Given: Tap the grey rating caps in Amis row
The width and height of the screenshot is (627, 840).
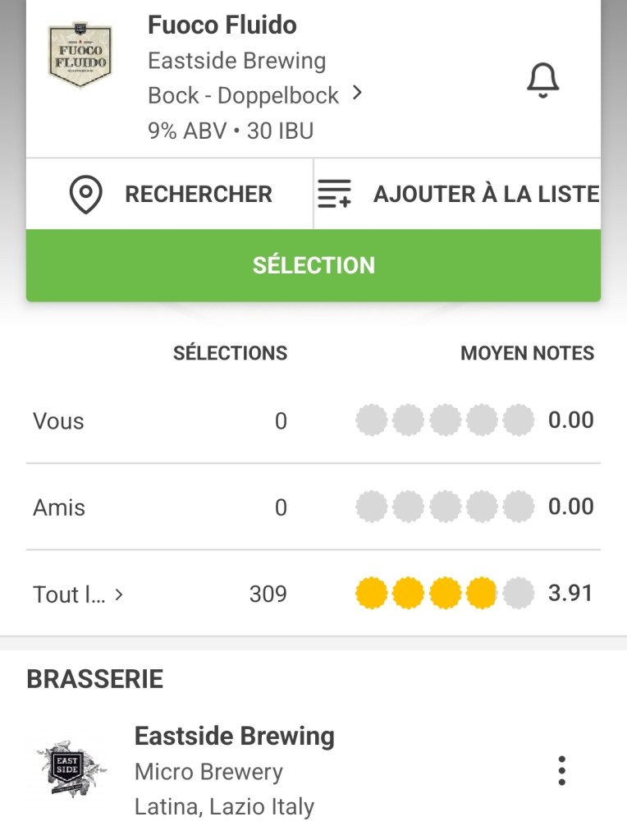Looking at the screenshot, I should pos(445,507).
